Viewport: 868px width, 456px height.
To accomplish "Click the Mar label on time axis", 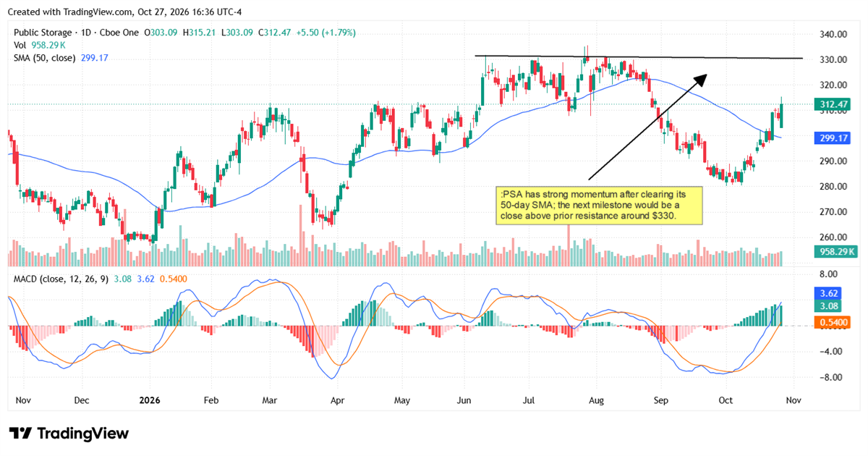I will click(269, 400).
